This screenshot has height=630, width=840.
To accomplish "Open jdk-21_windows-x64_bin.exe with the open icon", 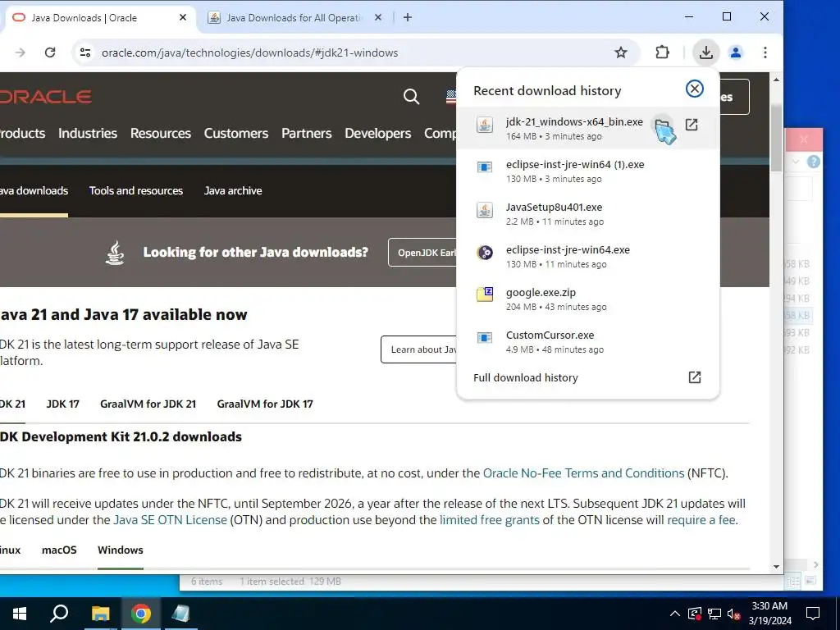I will point(692,125).
